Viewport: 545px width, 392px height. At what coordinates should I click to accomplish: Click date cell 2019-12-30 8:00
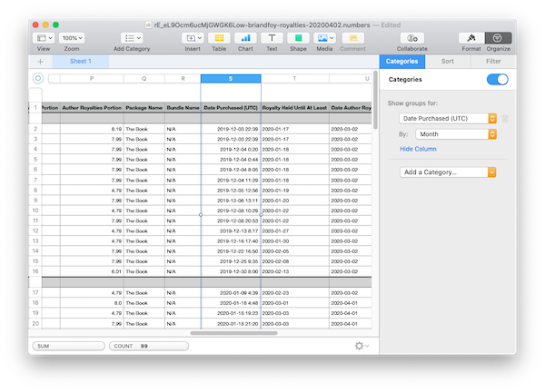(x=231, y=271)
